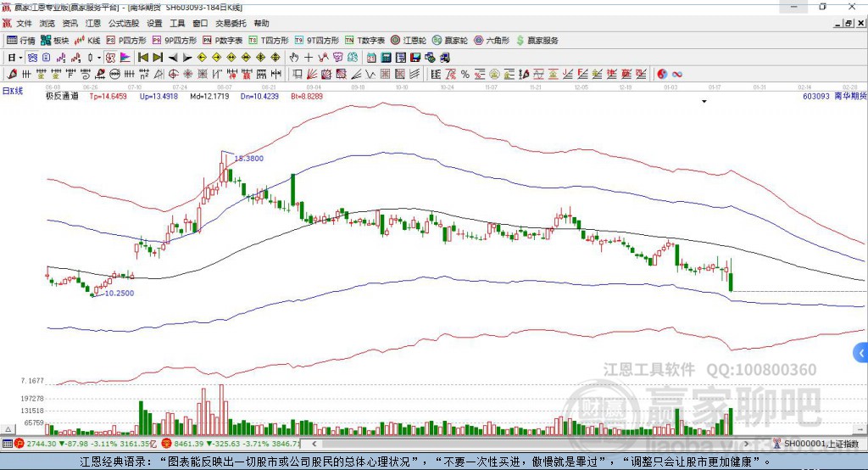Click horizontal scrollbar right arrow
This screenshot has height=470, width=868.
tap(746, 444)
